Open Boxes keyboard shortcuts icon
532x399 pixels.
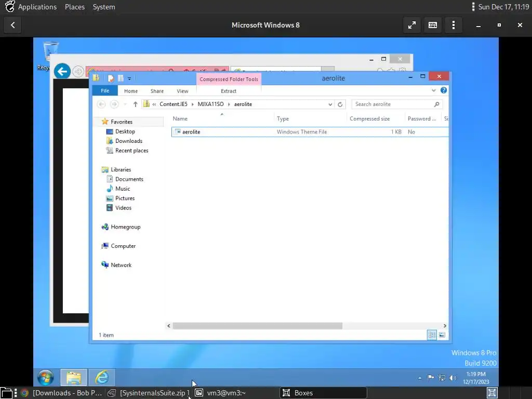[433, 25]
